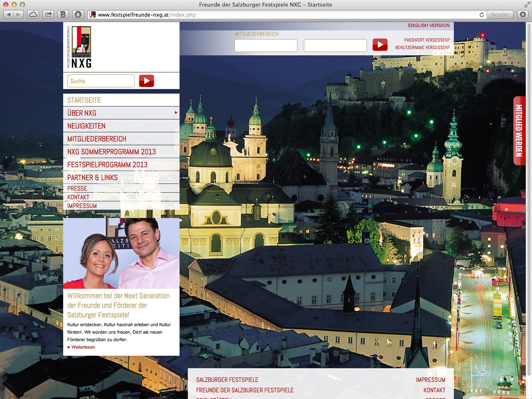Image resolution: width=532 pixels, height=399 pixels.
Task: Submit search with red arrow button
Action: click(146, 81)
